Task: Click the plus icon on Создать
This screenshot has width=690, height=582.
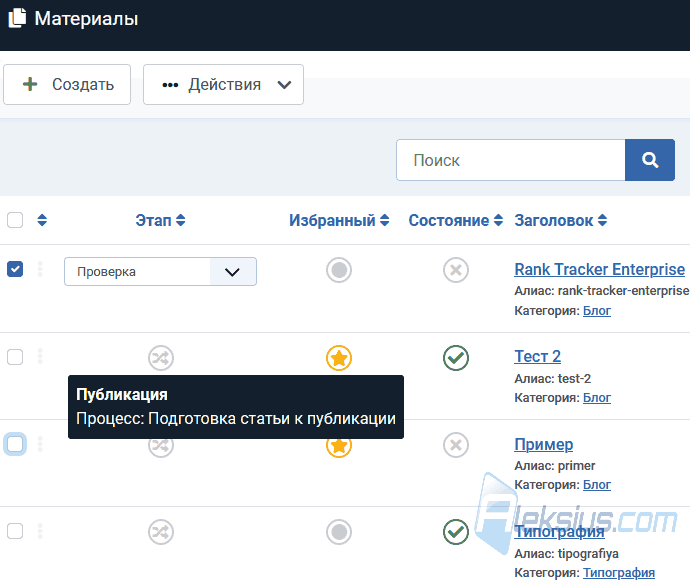Action: tap(30, 84)
